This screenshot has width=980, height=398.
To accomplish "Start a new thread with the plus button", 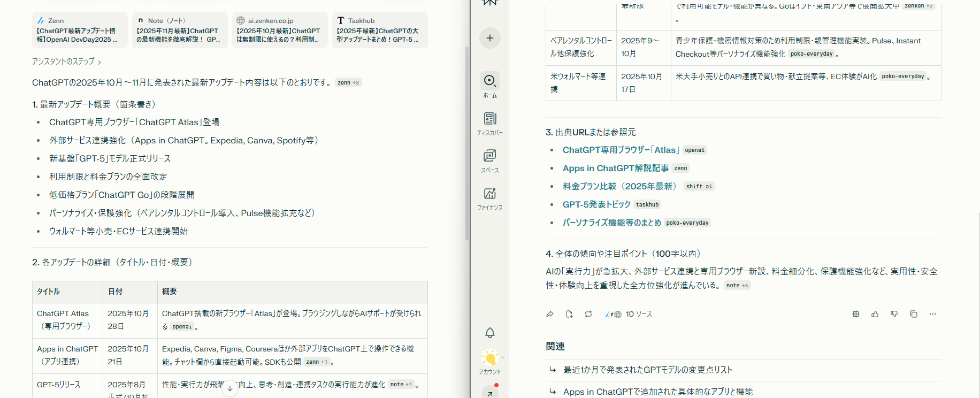I will pos(489,38).
